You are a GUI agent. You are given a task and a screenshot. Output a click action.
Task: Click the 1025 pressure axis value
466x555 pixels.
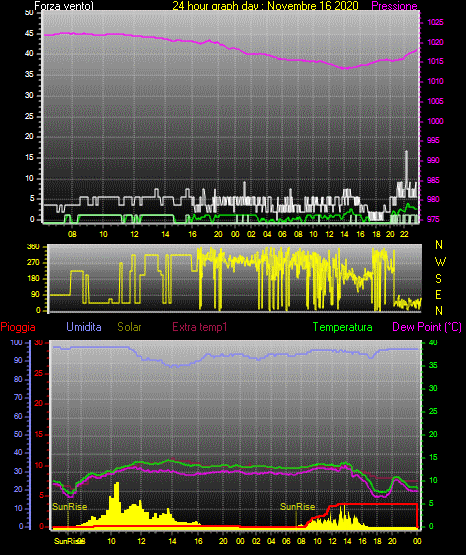click(435, 22)
